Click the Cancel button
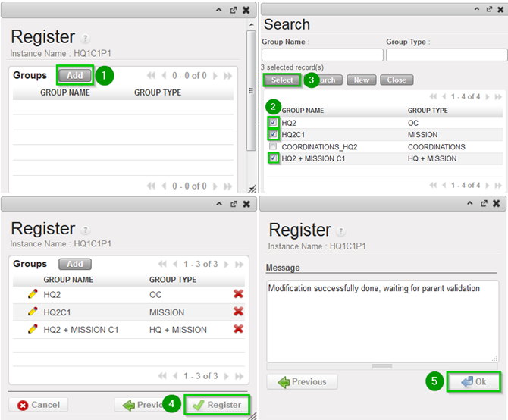 39,405
